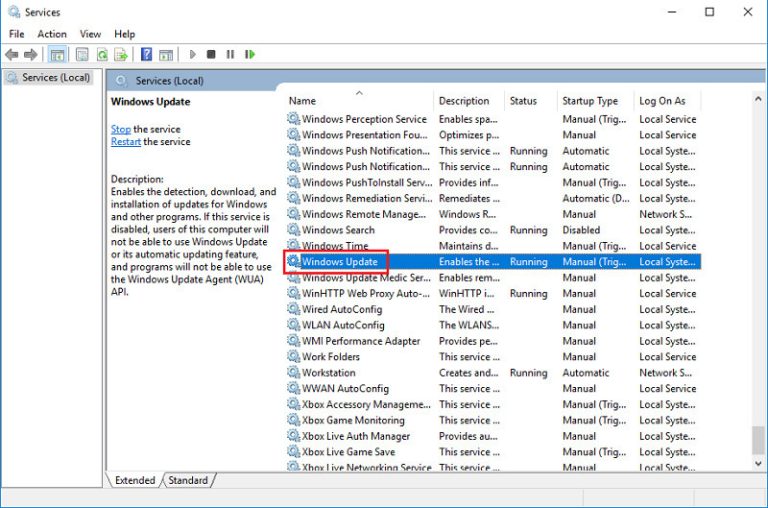
Task: Select the Windows Search service name
Action: [338, 230]
